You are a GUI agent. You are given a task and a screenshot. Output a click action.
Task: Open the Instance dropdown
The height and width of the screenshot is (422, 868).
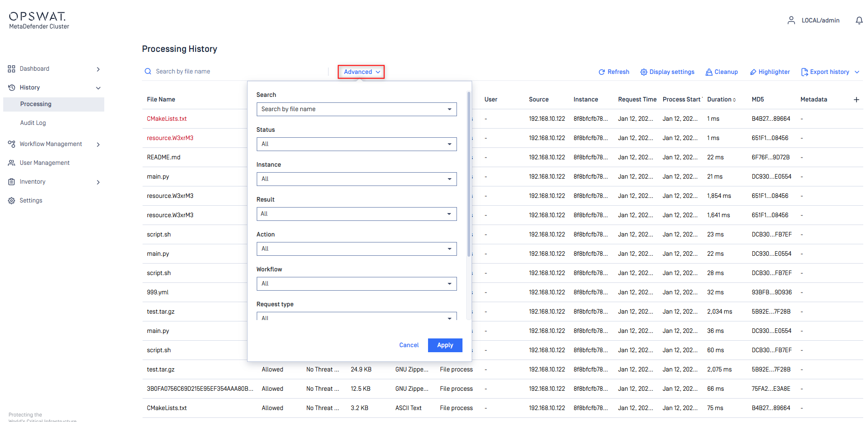[356, 179]
